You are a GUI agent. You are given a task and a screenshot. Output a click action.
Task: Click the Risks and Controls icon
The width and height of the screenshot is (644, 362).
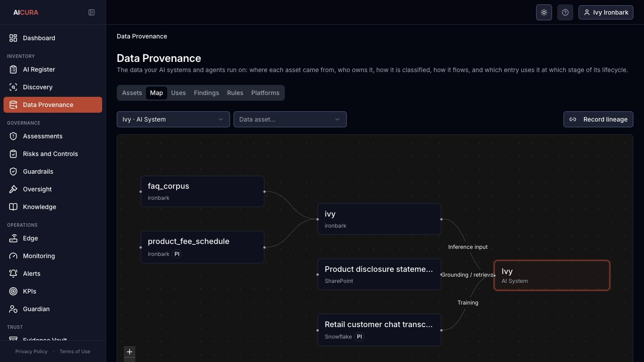[x=13, y=154]
